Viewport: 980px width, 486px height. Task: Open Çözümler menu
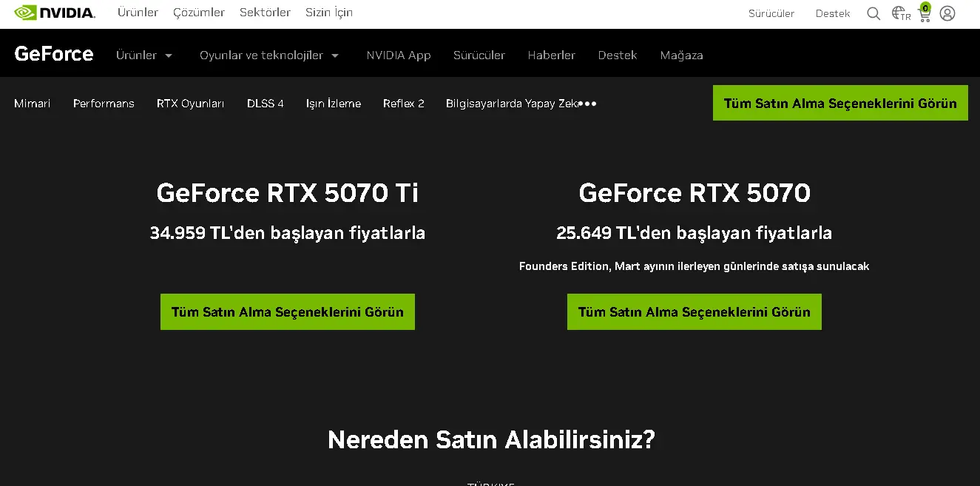click(x=199, y=13)
